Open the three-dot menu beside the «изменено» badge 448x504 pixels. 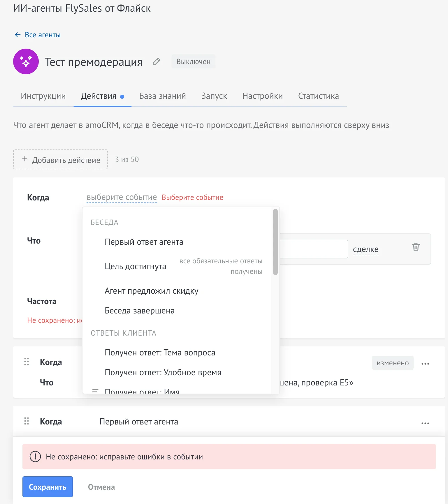point(425,364)
